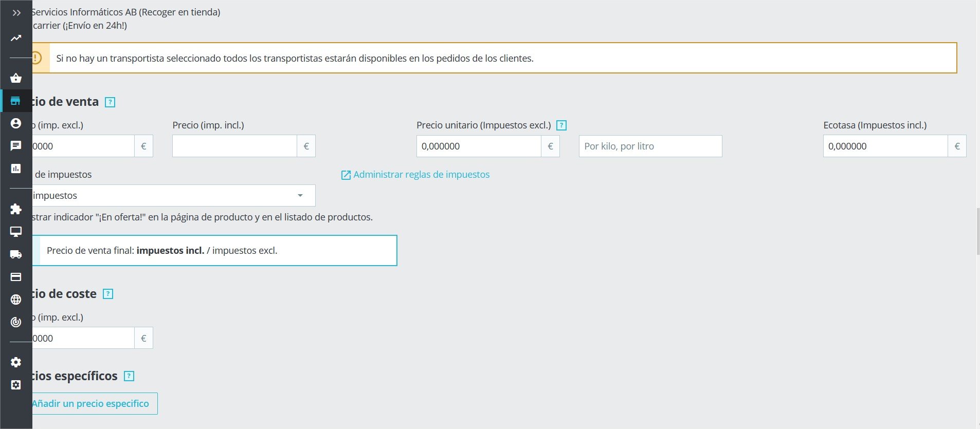Open the Dashboard trending icon
Screen dimensions: 980x429
pyautogui.click(x=16, y=38)
